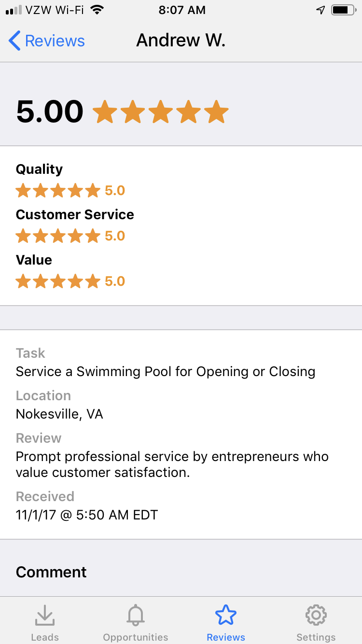
Task: Switch to the Opportunities tab label
Action: [136, 637]
